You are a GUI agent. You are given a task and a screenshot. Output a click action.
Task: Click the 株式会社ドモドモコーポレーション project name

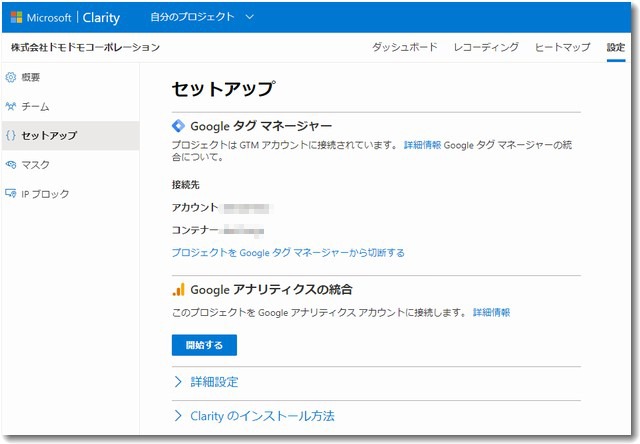coord(85,47)
